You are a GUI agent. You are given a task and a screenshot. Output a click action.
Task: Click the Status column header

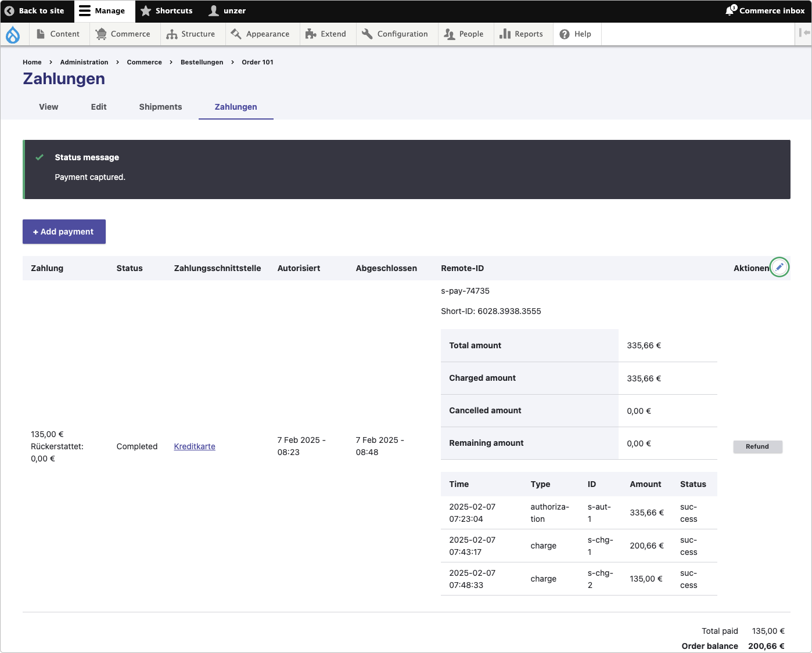pos(130,268)
